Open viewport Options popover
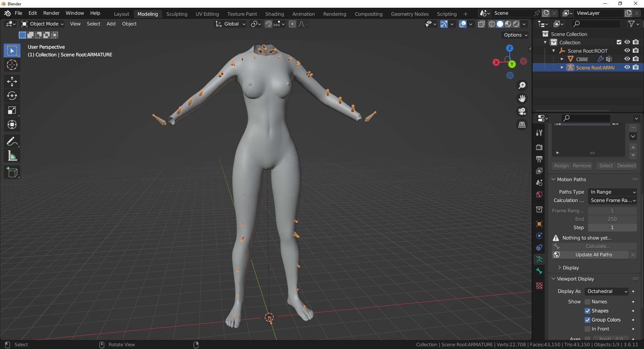The height and width of the screenshot is (349, 644). coord(516,35)
